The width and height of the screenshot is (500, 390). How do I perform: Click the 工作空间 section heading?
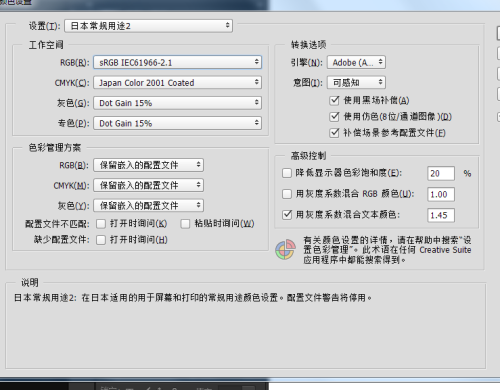tap(46, 45)
